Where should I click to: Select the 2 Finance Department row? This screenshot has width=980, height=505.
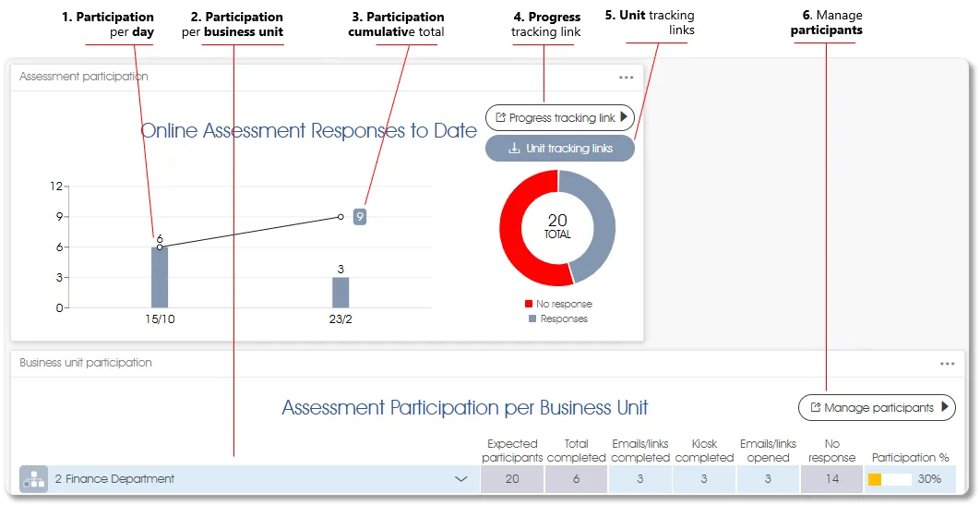[x=231, y=479]
